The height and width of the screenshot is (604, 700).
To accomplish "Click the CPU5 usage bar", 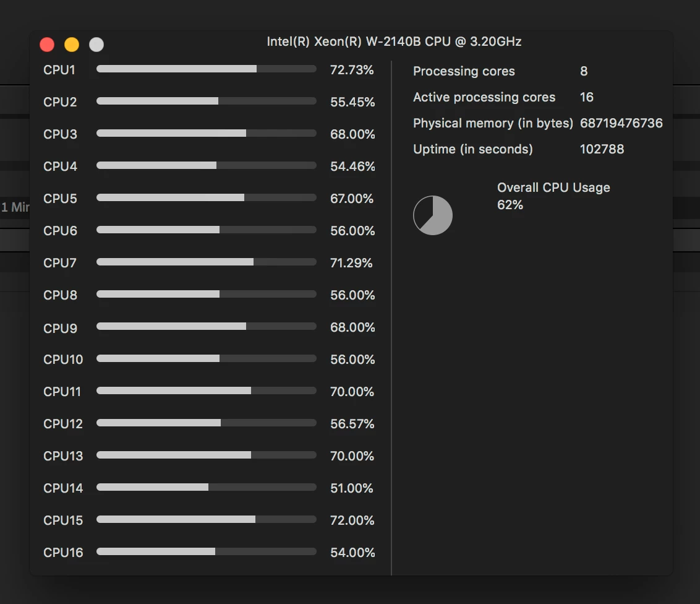I will pos(207,197).
